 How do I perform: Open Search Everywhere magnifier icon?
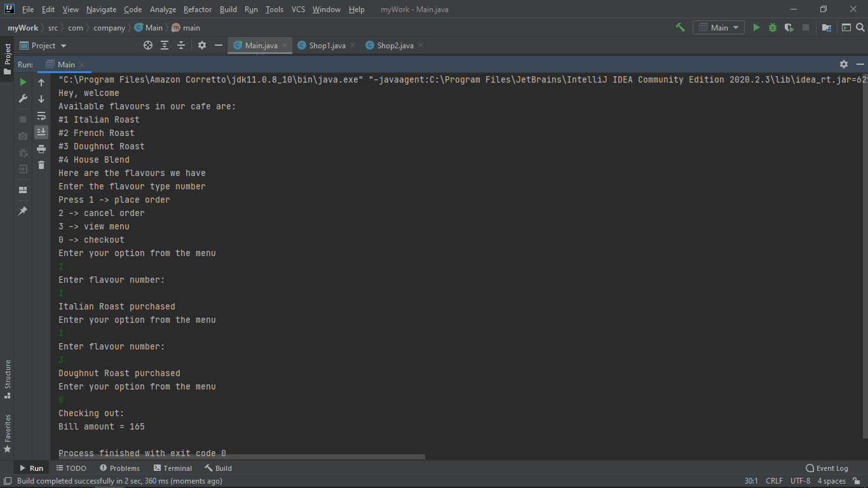[x=861, y=27]
